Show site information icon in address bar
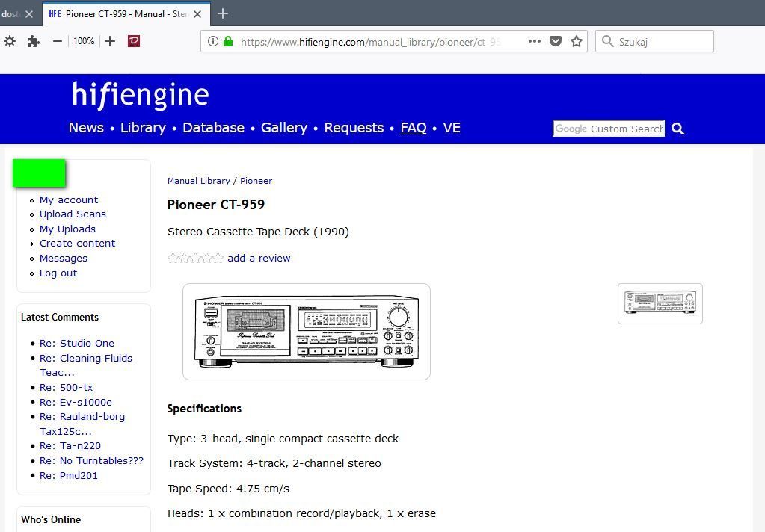The width and height of the screenshot is (765, 532). (213, 41)
